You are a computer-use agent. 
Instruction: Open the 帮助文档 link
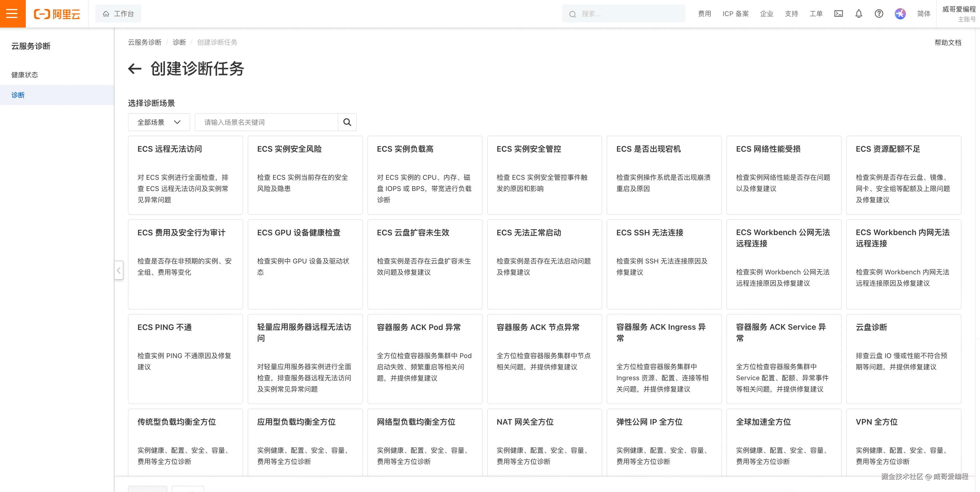point(948,42)
